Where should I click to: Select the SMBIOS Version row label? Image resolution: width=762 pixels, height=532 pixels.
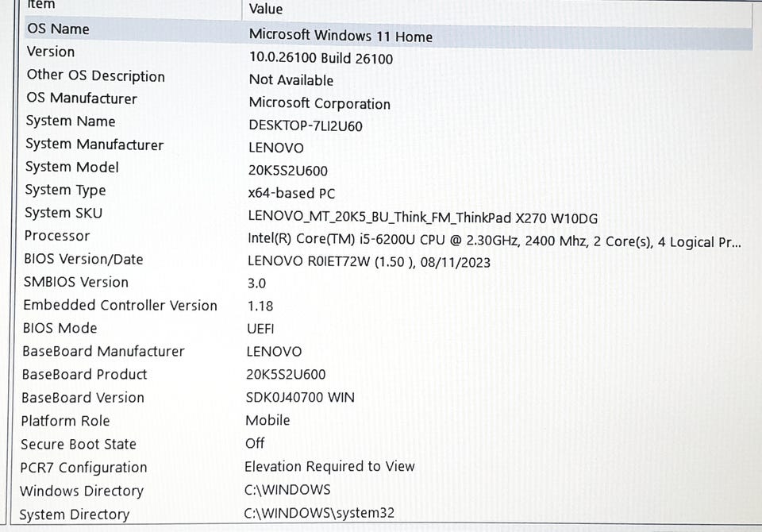76,282
